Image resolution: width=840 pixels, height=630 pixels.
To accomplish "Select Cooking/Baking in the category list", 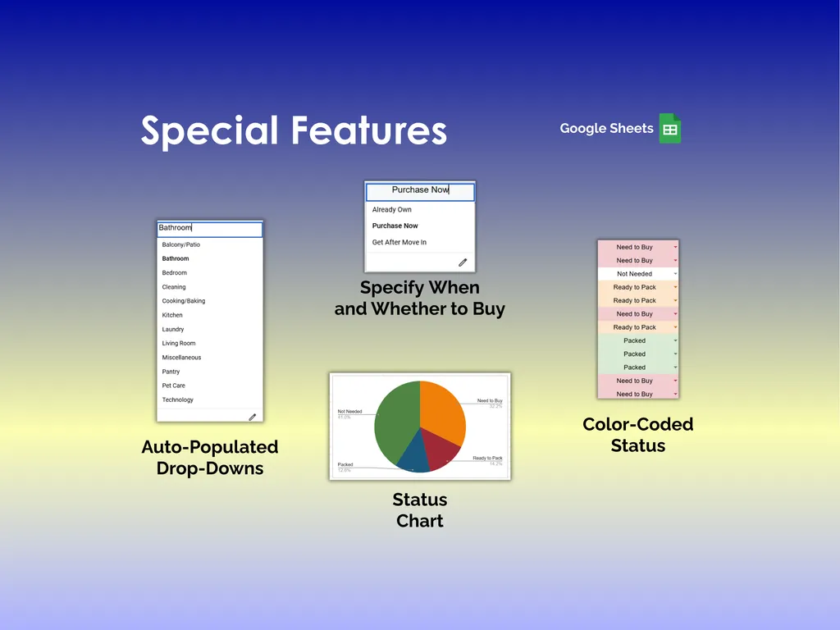I will [x=184, y=301].
